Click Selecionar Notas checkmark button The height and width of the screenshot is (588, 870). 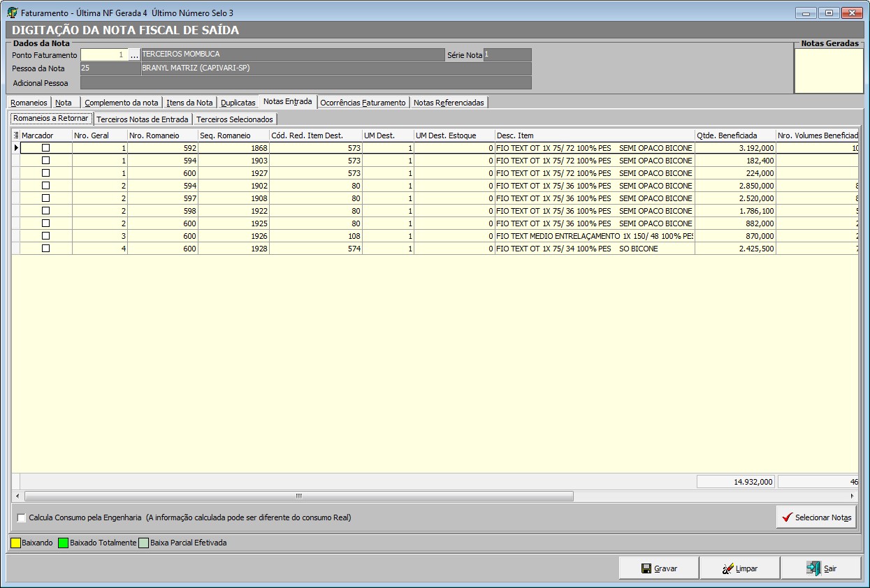click(816, 517)
